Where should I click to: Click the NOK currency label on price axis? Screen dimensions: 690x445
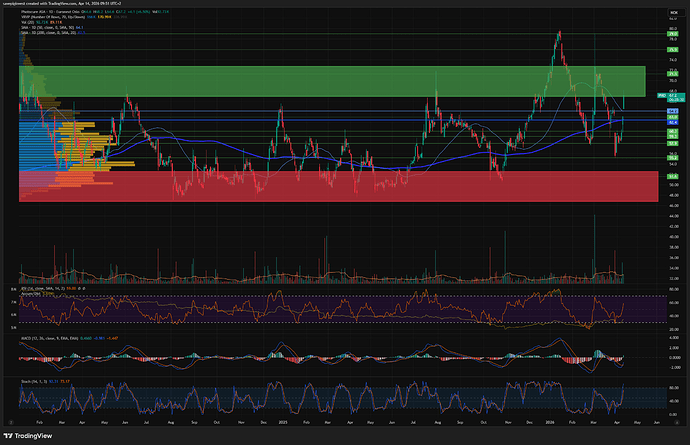click(674, 11)
